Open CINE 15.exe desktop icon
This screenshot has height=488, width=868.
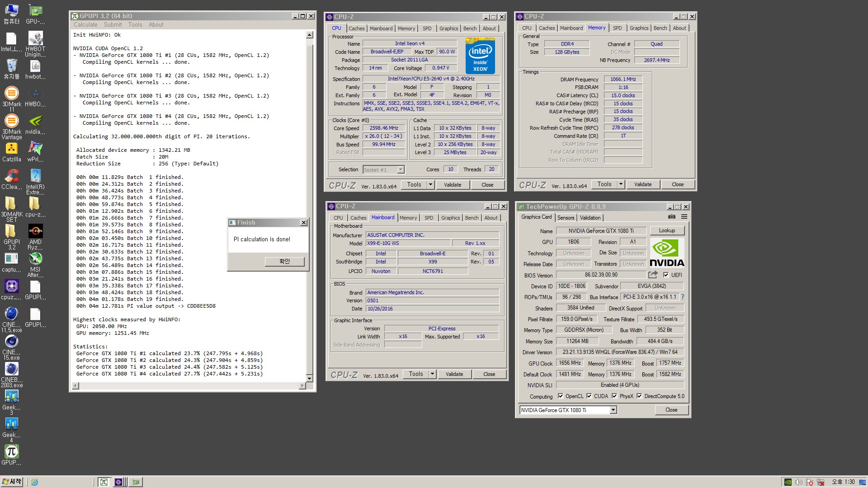[x=12, y=347]
